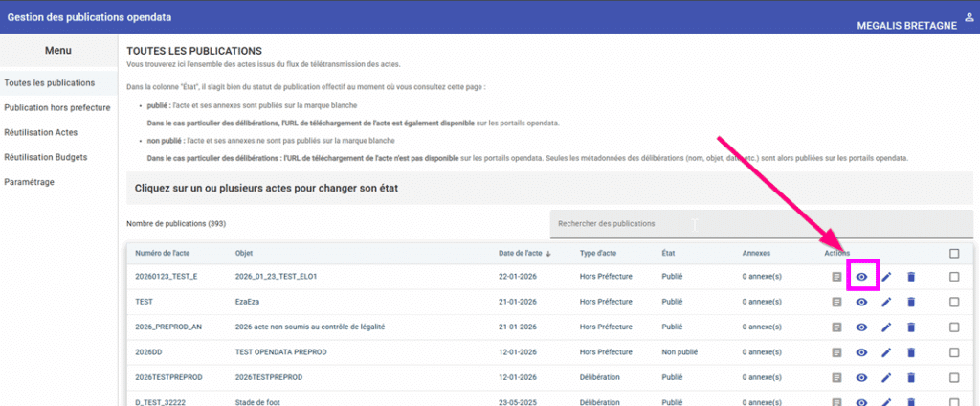Viewport: 980px width, 406px height.
Task: Tick the select-all checkbox in the table header
Action: coord(953,254)
